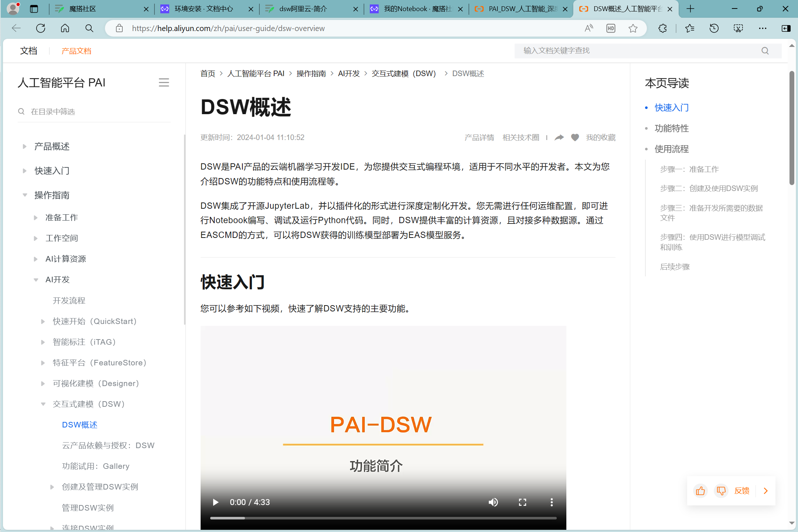Play the PAI-DSW intro video
This screenshot has height=532, width=798.
pos(216,502)
